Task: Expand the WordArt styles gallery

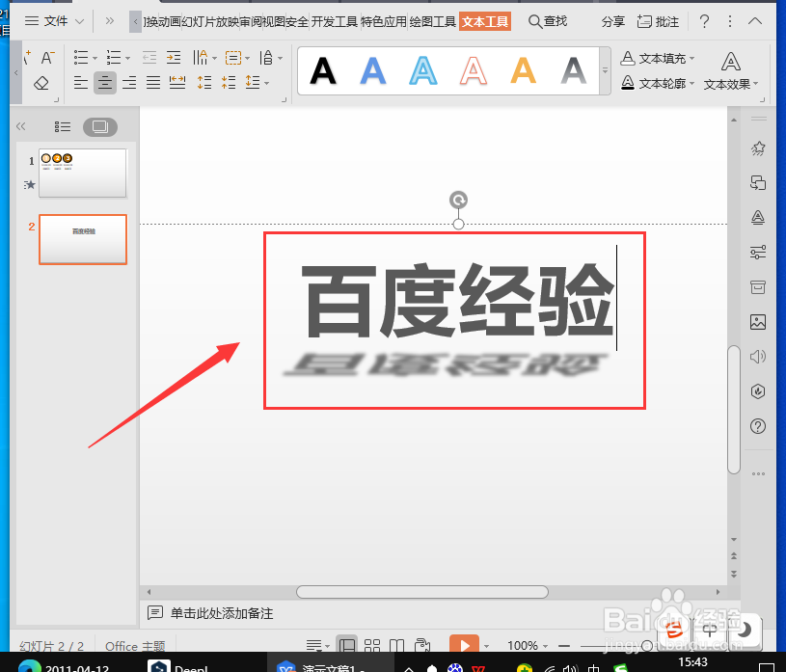Action: pos(605,70)
